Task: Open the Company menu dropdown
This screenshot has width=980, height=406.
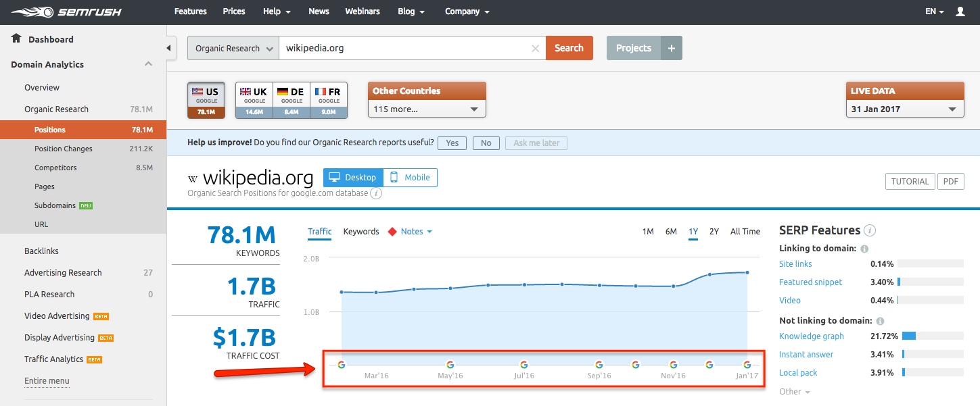Action: click(x=467, y=11)
